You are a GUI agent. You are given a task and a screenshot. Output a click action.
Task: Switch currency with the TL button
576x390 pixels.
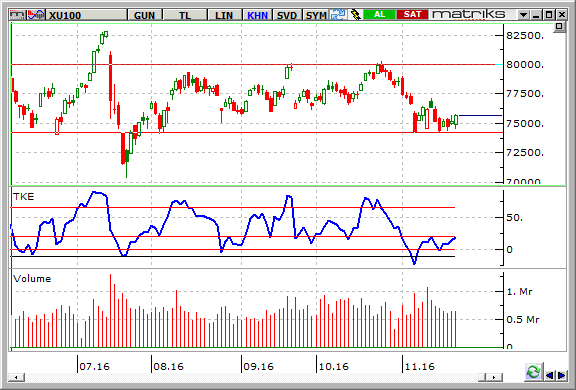click(x=185, y=15)
